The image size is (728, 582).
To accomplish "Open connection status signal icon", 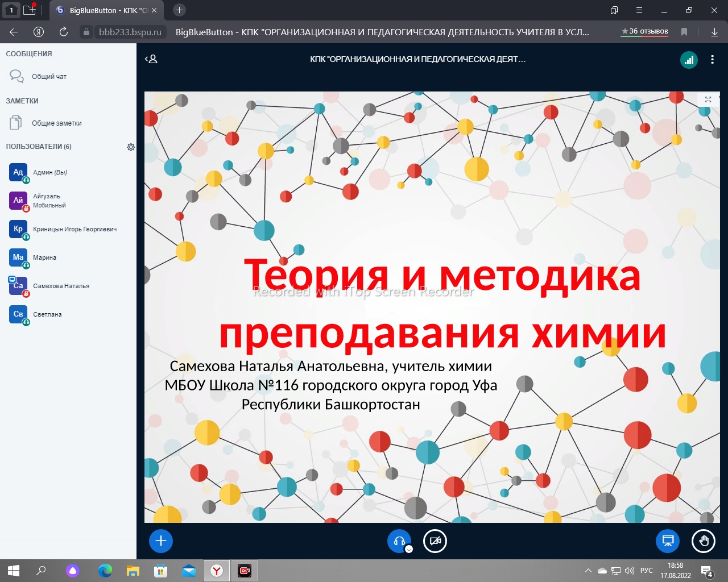I will (689, 60).
